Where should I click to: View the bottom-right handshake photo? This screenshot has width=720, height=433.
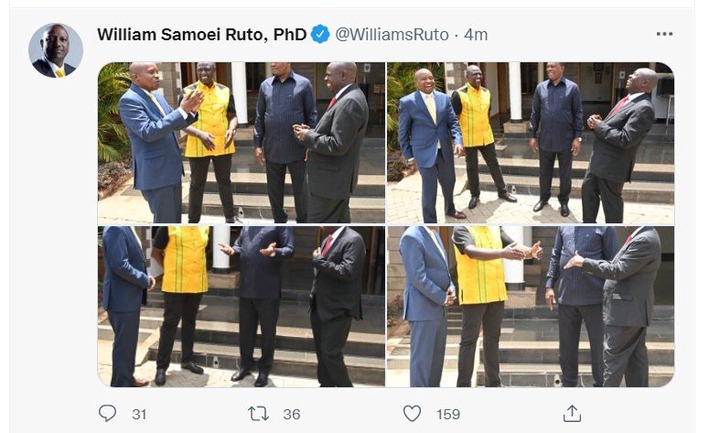click(x=531, y=306)
